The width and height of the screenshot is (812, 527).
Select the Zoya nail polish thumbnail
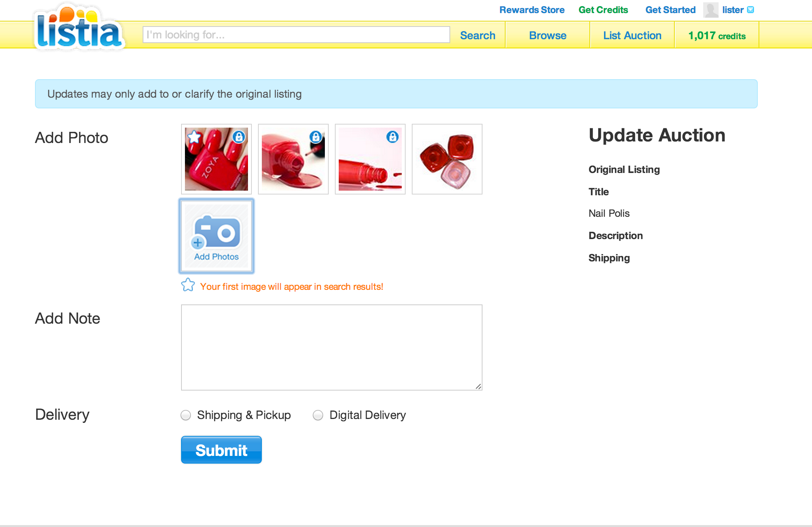[x=216, y=159]
